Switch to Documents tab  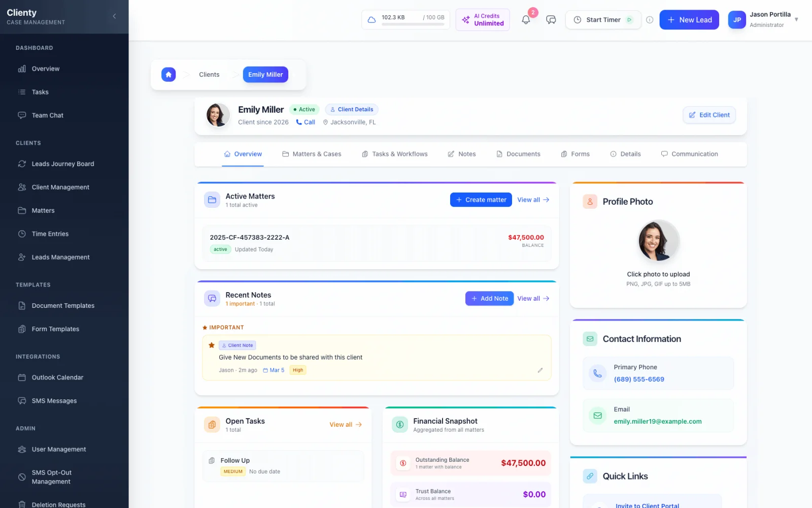pyautogui.click(x=518, y=154)
